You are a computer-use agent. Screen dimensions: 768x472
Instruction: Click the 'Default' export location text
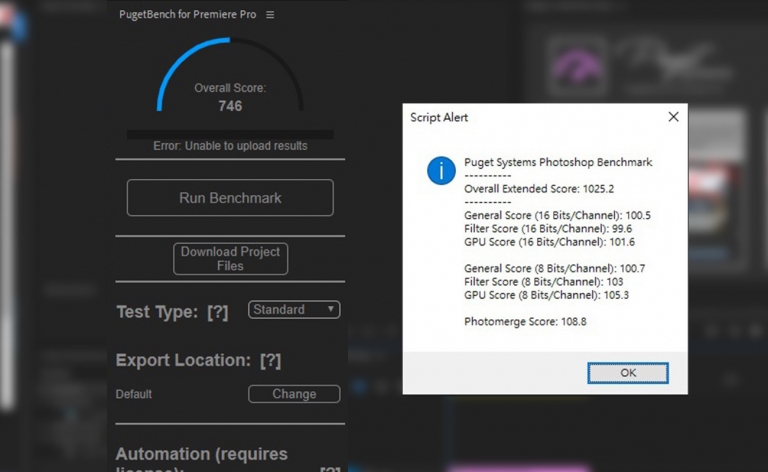pyautogui.click(x=134, y=394)
